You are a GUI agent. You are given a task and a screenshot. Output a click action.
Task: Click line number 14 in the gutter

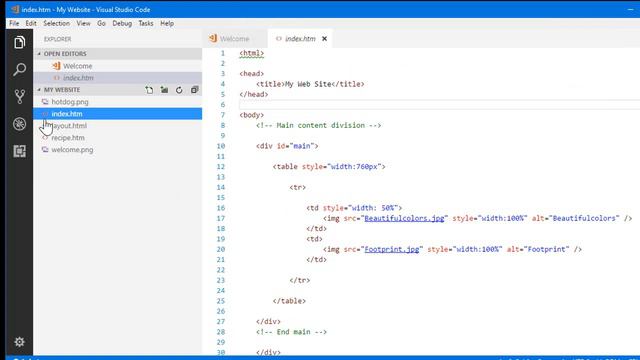point(221,187)
